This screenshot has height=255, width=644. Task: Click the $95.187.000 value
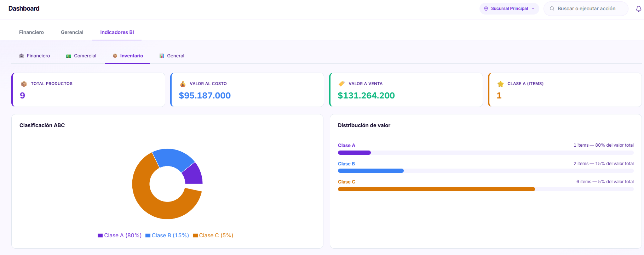[x=205, y=96]
